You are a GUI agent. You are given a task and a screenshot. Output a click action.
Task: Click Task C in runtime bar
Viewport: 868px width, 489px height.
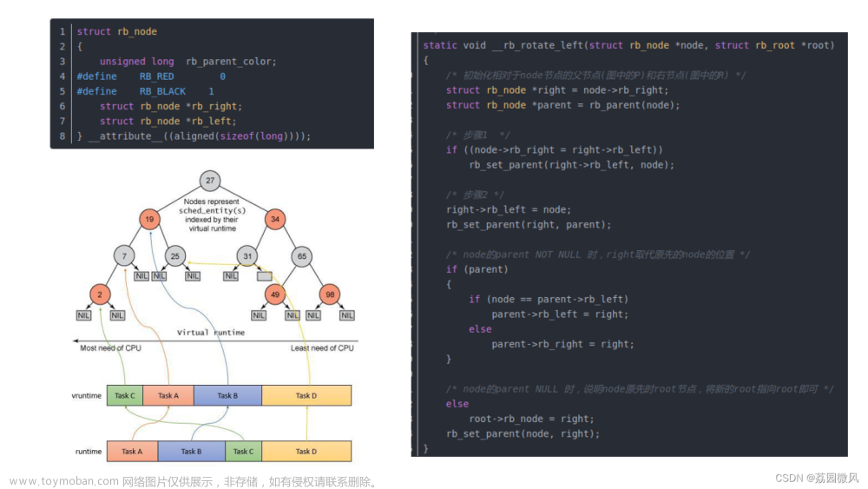(244, 452)
